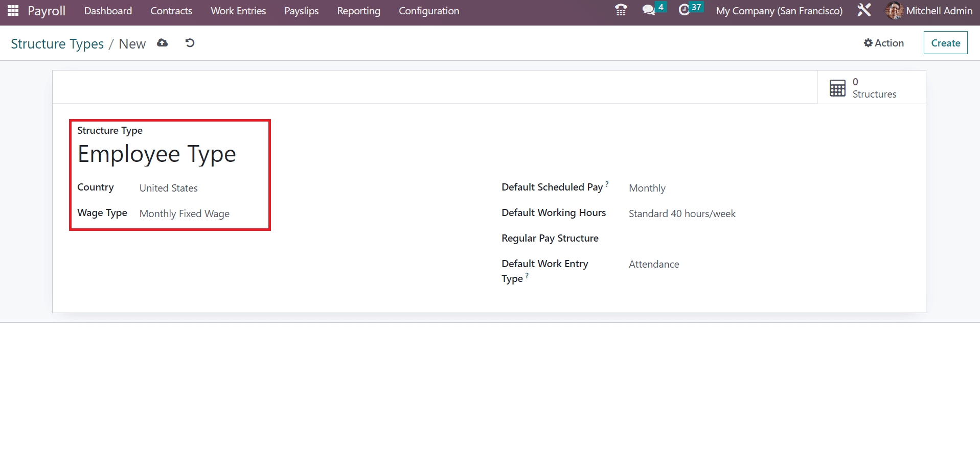The image size is (980, 451).
Task: Open the discuss messages chat icon
Action: [649, 10]
